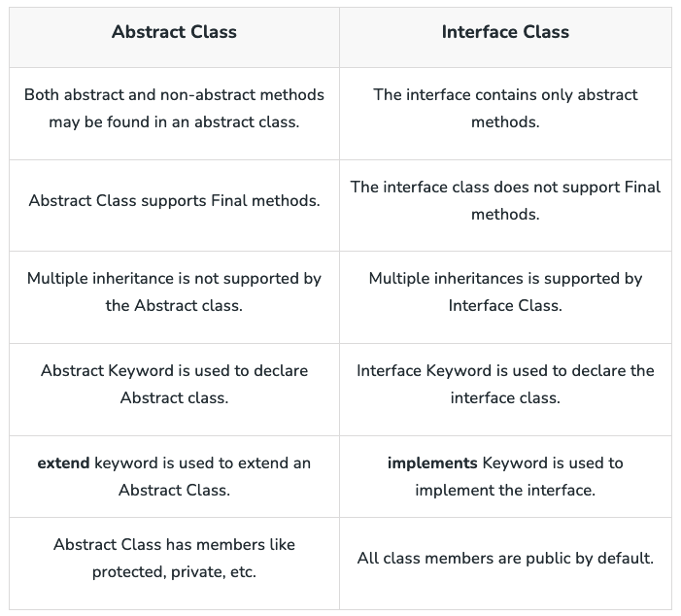
Task: Click the "protected, private, etc." text line
Action: coord(174,571)
